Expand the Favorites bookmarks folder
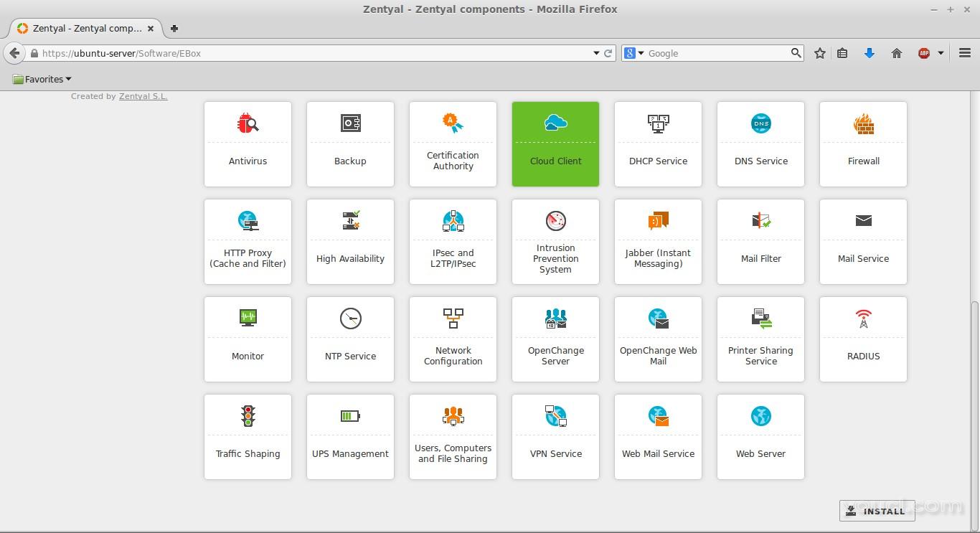Viewport: 980px width, 533px height. (x=42, y=79)
